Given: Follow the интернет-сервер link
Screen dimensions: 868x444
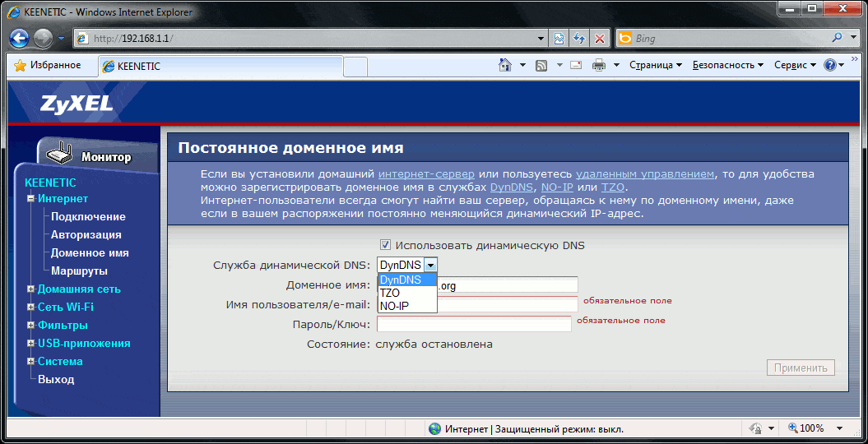Looking at the screenshot, I should click(426, 173).
